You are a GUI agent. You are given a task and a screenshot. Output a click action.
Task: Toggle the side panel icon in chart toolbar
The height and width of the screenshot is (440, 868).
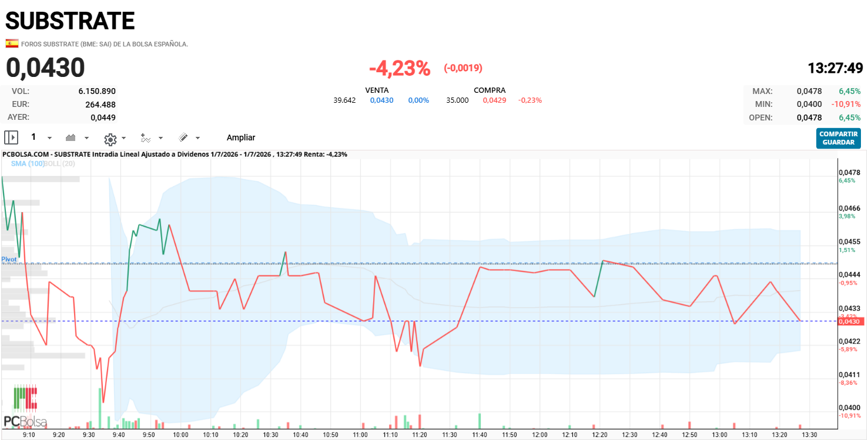[x=11, y=137]
